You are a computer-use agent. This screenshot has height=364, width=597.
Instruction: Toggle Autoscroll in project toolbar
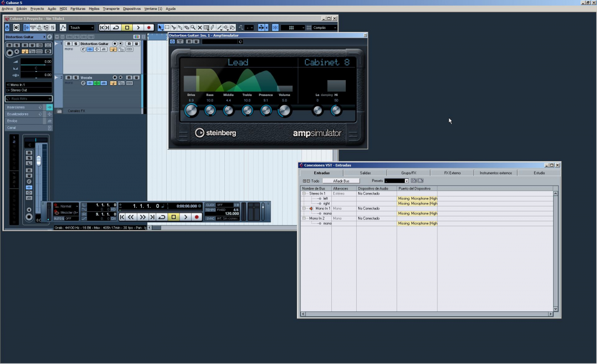261,27
